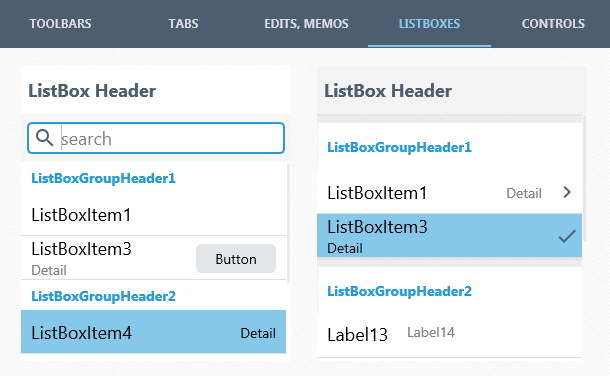
Task: Open the TOOLBARS tab
Action: click(x=60, y=24)
